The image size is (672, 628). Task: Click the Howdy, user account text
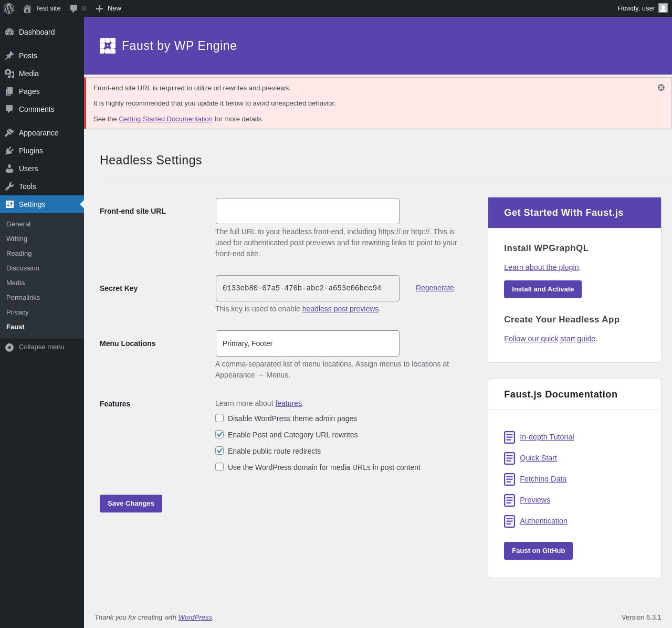[x=636, y=8]
